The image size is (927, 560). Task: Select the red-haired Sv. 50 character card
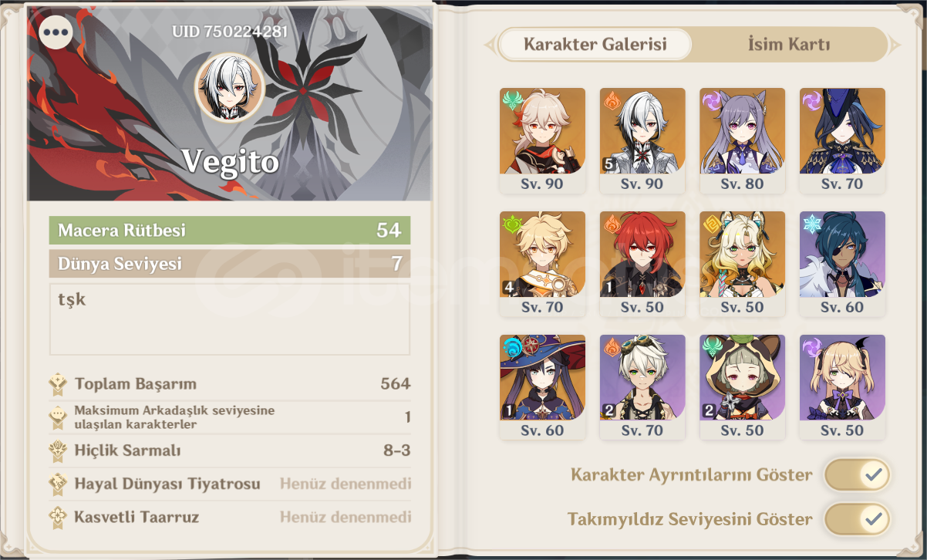pyautogui.click(x=642, y=264)
